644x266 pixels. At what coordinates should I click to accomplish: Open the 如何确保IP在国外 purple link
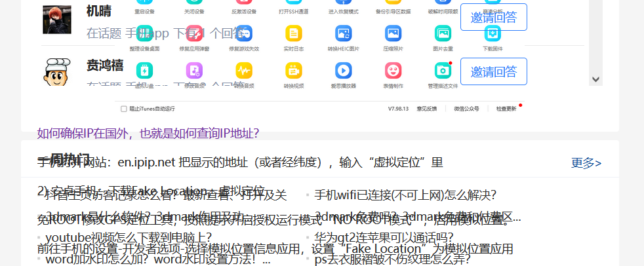coord(148,134)
